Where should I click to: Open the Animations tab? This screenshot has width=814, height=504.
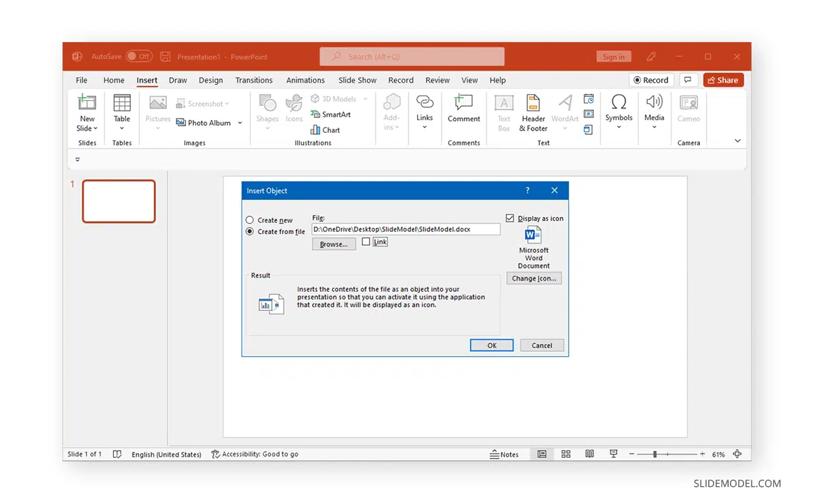click(x=305, y=80)
